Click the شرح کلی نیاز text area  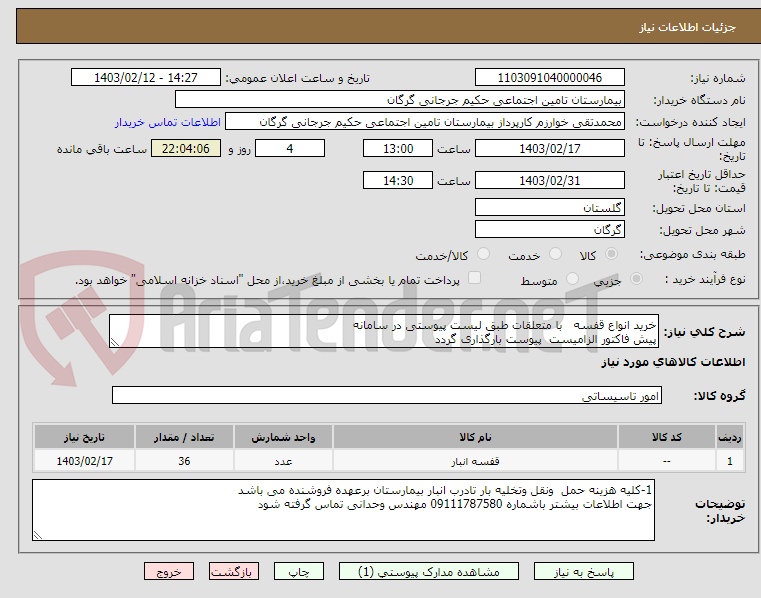click(x=384, y=331)
